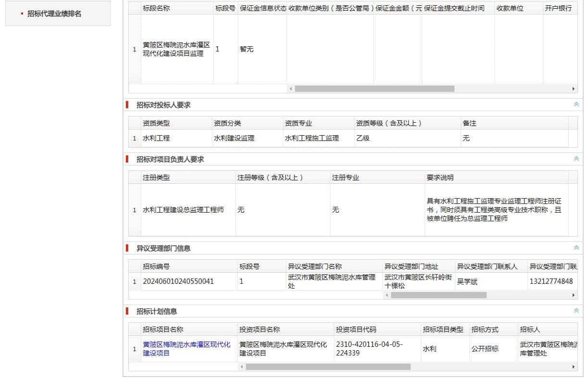Click left scroll arrow of the 保证金 table
Viewport: 588px width, 380px height.
(x=291, y=89)
